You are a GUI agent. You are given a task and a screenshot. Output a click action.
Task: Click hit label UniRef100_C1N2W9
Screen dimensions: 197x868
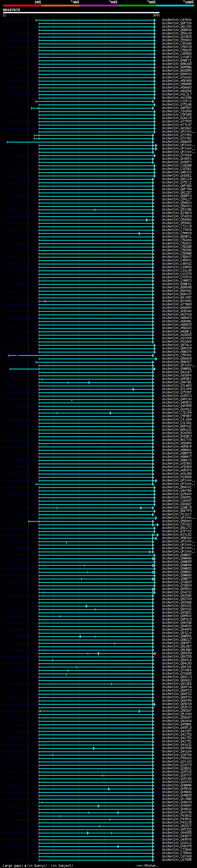(x=176, y=165)
